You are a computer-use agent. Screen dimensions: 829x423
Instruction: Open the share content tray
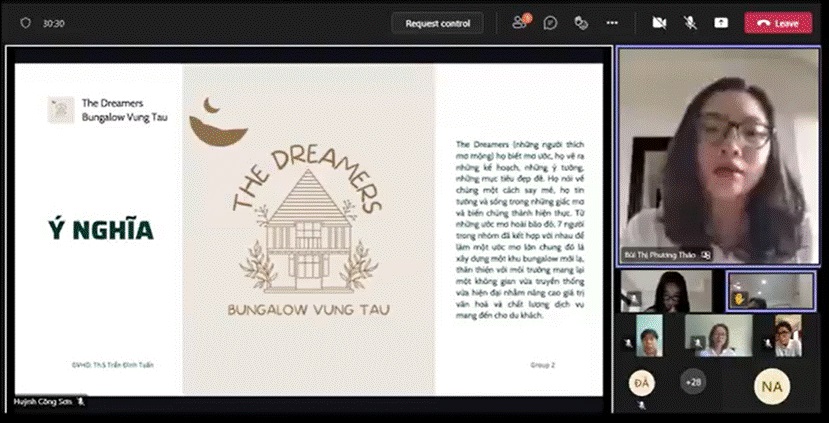pyautogui.click(x=720, y=23)
